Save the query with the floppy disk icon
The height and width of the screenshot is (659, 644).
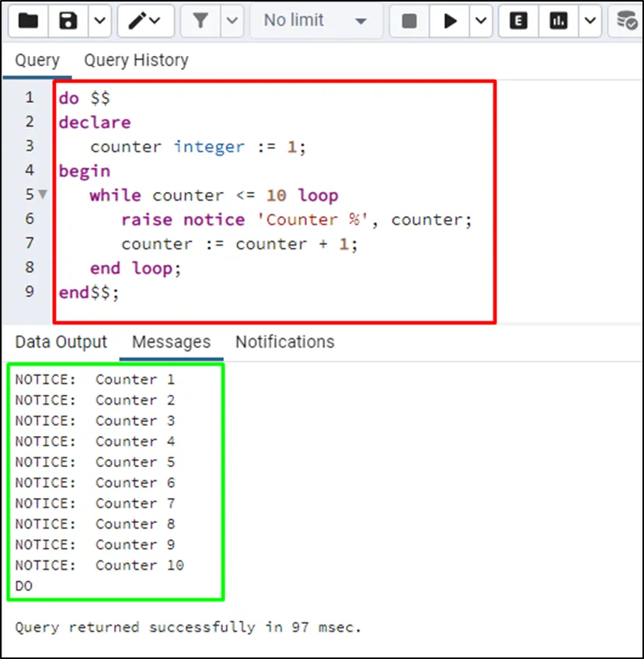68,21
